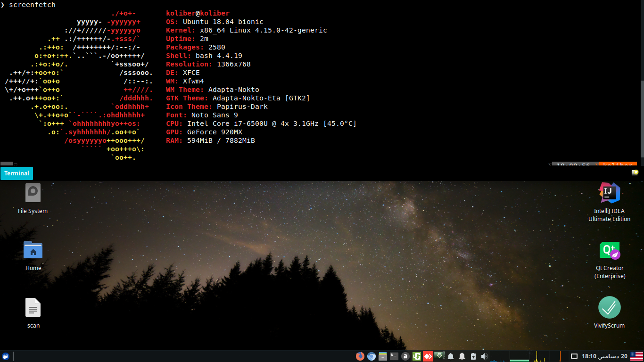This screenshot has width=644, height=362.
Task: Click the 'DE: XFCE' line
Action: coord(183,73)
